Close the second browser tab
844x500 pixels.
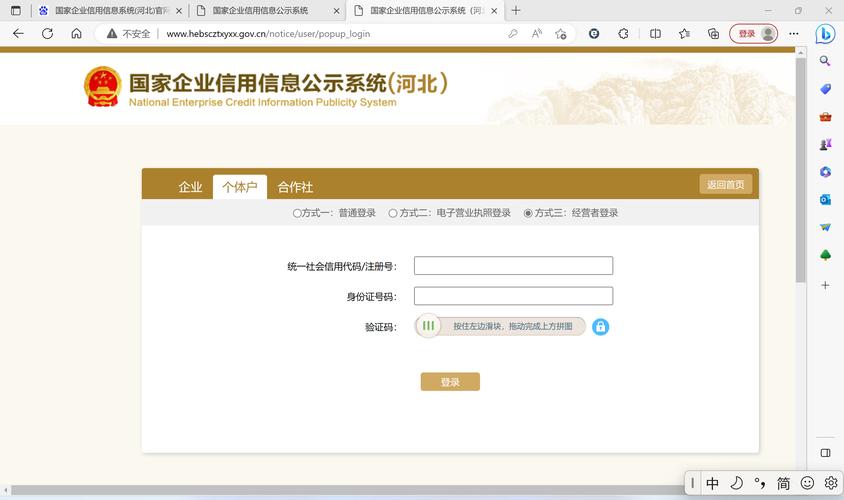click(336, 11)
